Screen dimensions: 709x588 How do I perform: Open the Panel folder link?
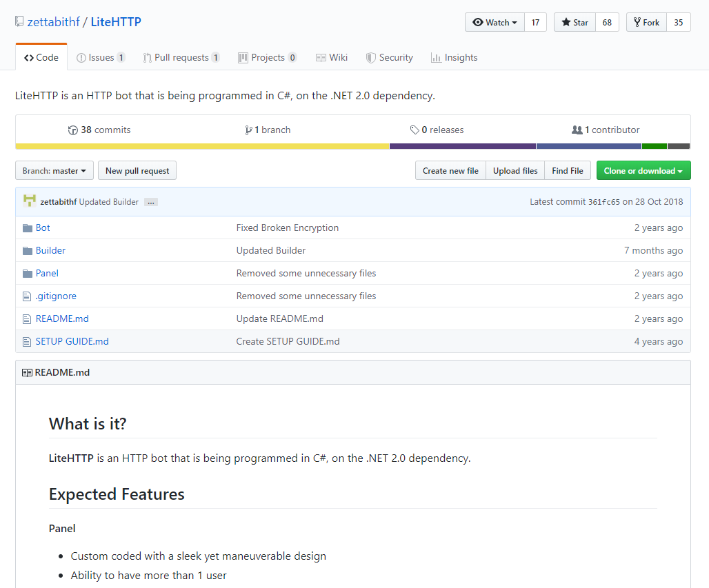(x=47, y=274)
